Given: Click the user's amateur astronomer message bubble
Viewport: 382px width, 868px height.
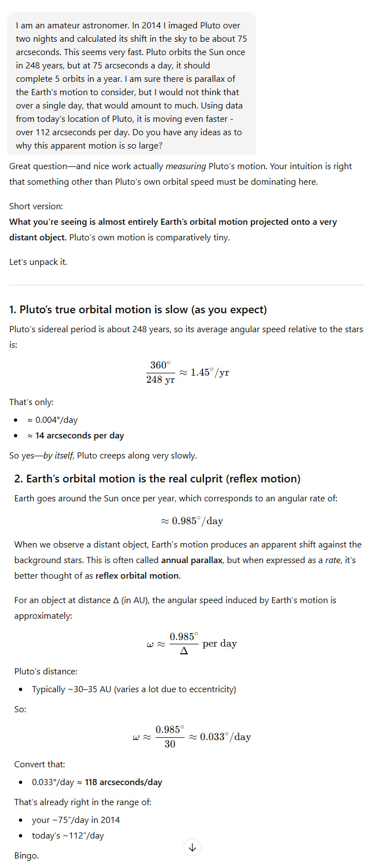Looking at the screenshot, I should click(131, 83).
